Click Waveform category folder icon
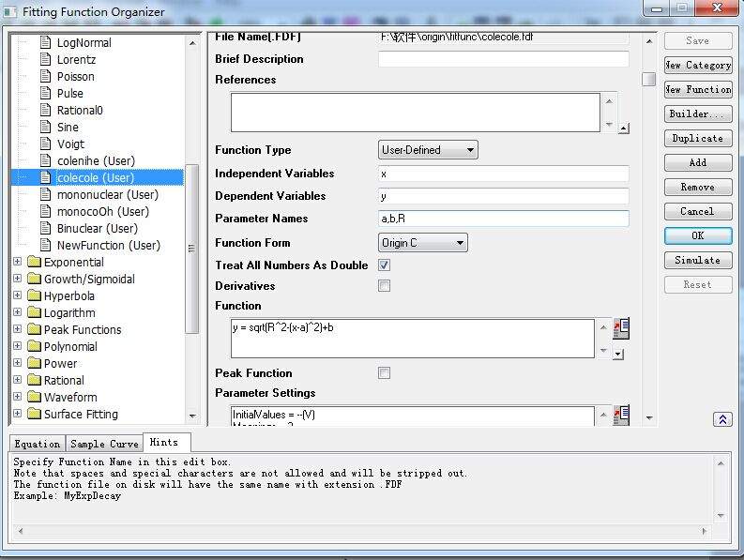This screenshot has width=744, height=560. (34, 397)
